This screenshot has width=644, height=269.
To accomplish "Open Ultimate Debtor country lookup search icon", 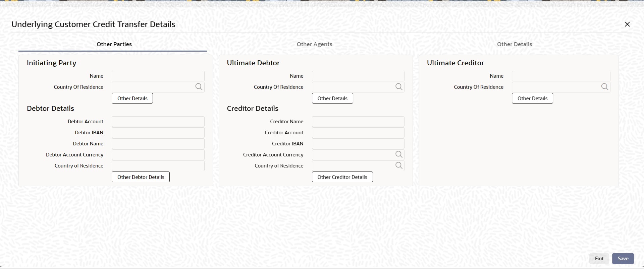I will click(399, 87).
